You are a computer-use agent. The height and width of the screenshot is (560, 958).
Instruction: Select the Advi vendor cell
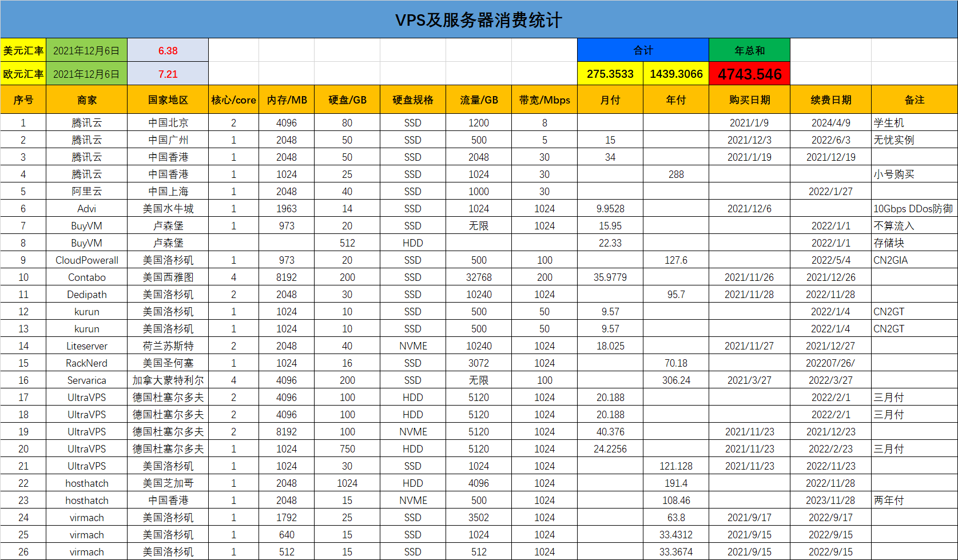click(87, 208)
